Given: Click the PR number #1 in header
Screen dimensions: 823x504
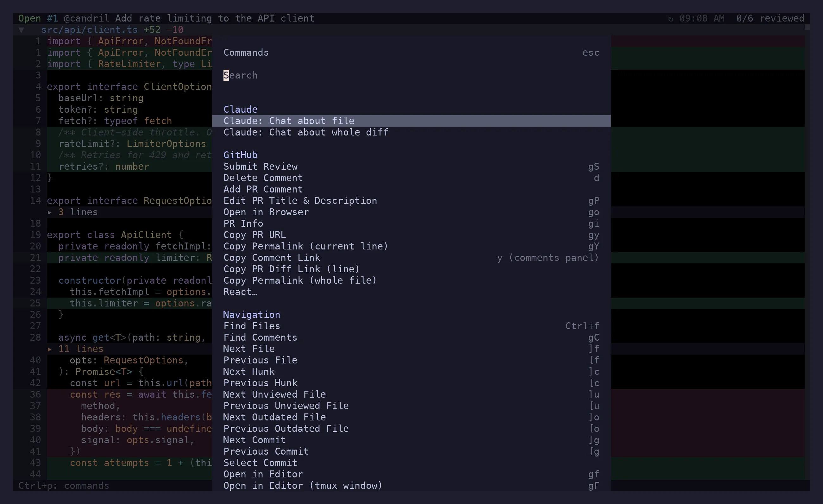Looking at the screenshot, I should pos(53,18).
